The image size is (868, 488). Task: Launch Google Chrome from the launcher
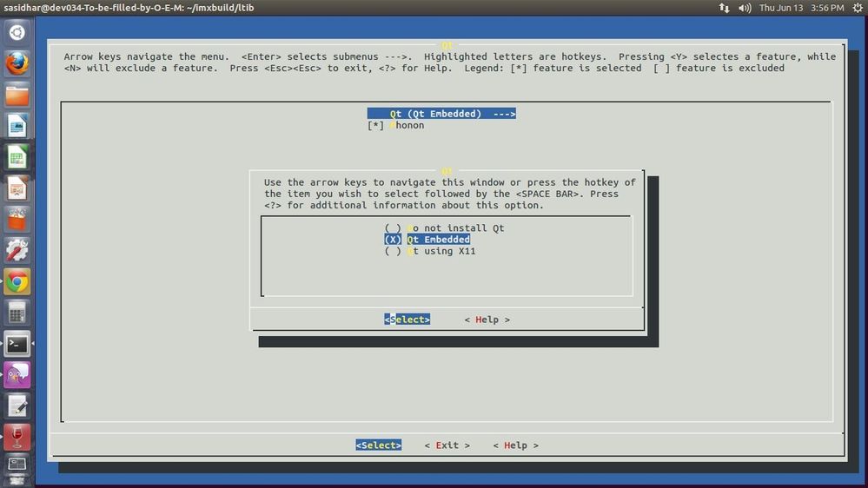click(x=17, y=282)
